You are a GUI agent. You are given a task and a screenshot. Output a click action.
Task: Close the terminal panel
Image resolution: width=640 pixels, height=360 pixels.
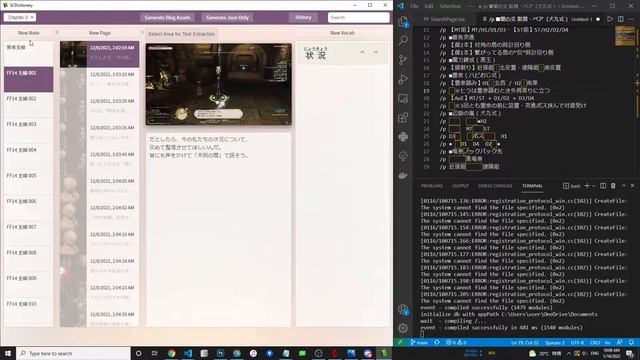633,186
